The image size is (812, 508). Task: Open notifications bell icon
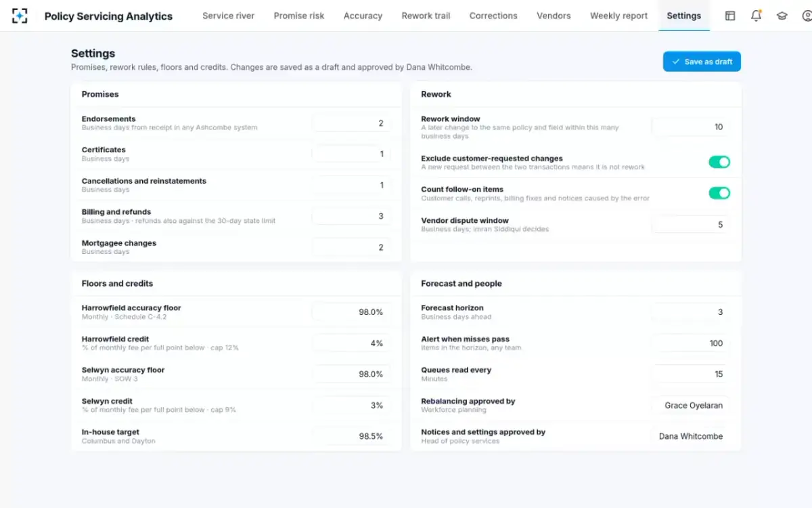[757, 16]
